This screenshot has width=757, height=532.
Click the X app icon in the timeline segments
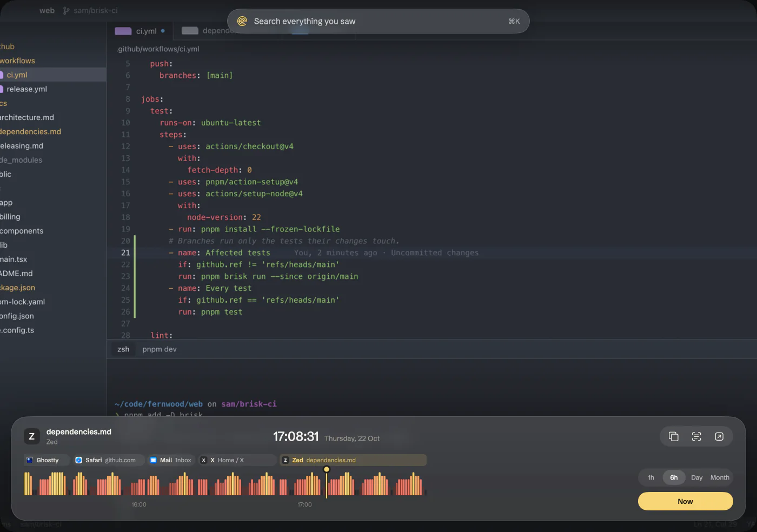click(203, 460)
